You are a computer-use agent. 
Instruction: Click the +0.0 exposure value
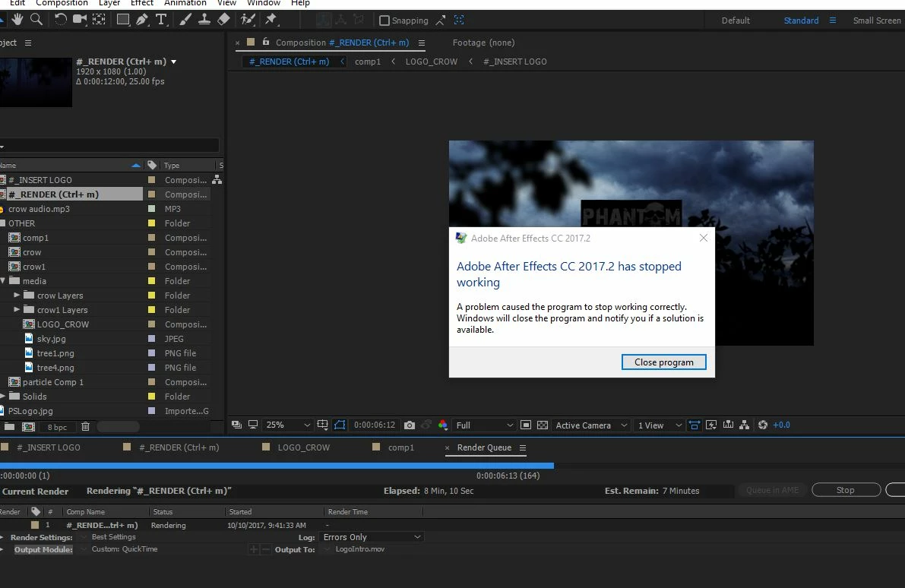click(x=781, y=425)
